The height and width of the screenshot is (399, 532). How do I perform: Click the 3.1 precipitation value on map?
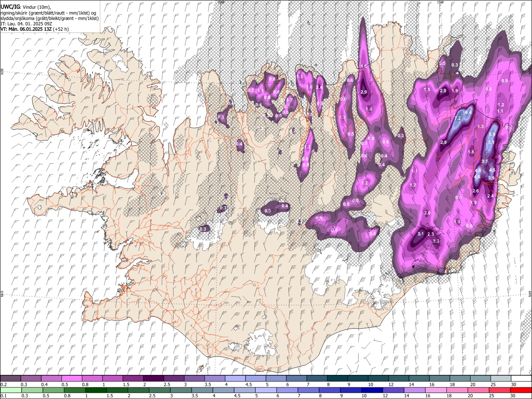tap(421, 234)
